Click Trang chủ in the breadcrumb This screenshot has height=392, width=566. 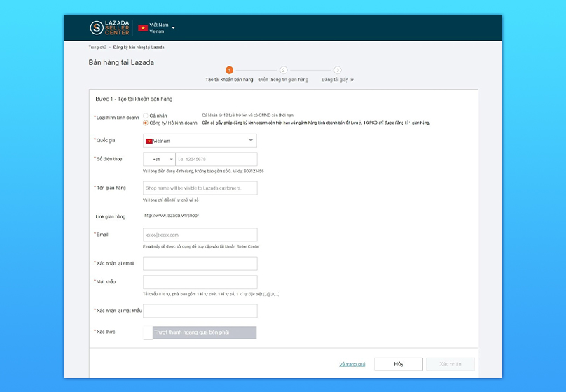[x=97, y=47]
